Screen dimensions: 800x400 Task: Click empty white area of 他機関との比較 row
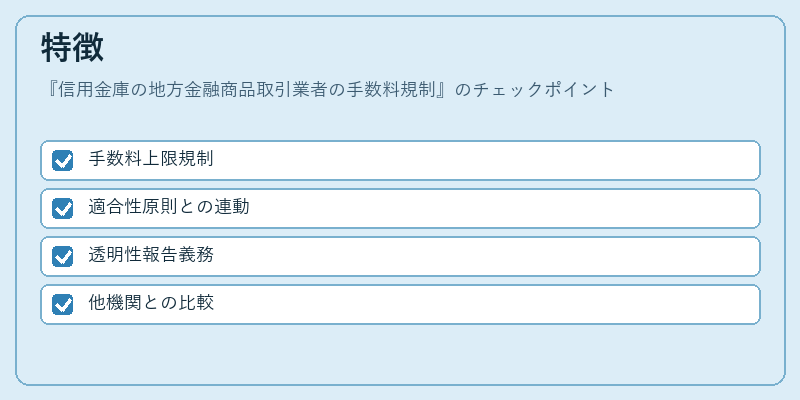click(x=485, y=305)
